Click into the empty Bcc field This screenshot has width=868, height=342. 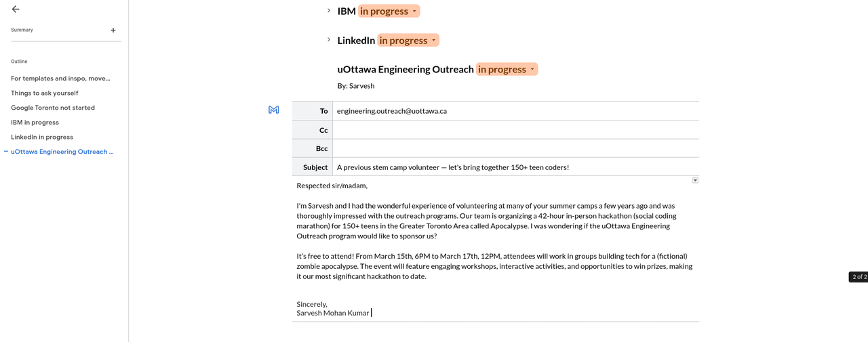pyautogui.click(x=515, y=148)
